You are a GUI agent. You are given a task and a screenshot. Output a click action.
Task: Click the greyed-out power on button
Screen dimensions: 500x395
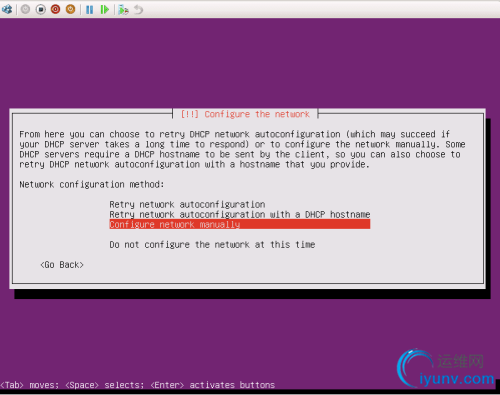[x=25, y=9]
